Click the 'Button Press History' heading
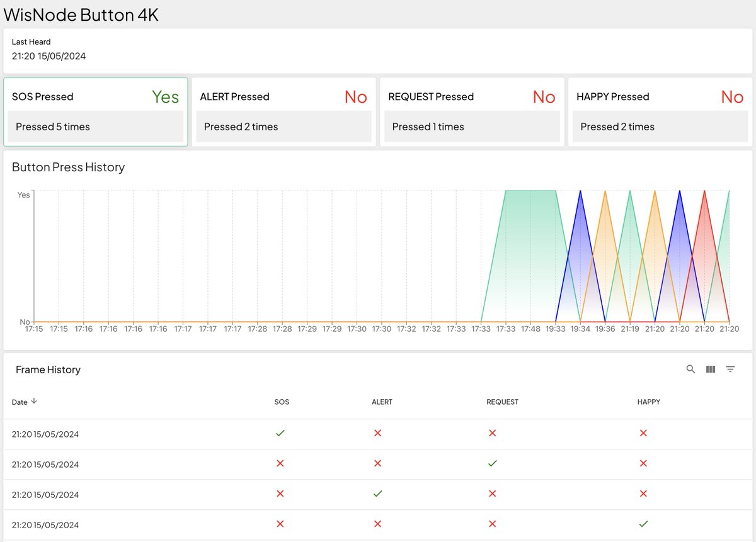The width and height of the screenshot is (756, 542). click(x=69, y=167)
